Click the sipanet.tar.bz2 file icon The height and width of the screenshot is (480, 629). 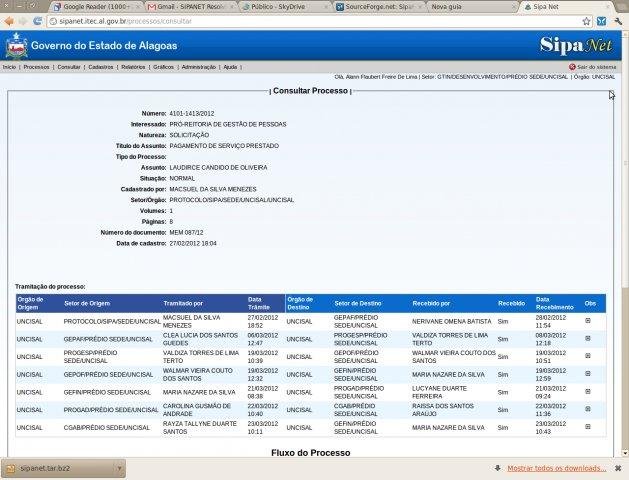pyautogui.click(x=11, y=468)
